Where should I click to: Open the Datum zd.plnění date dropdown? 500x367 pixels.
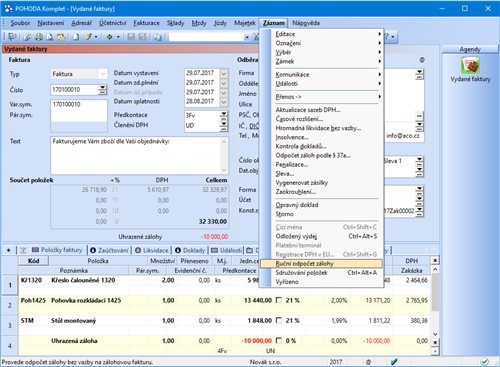coord(224,83)
